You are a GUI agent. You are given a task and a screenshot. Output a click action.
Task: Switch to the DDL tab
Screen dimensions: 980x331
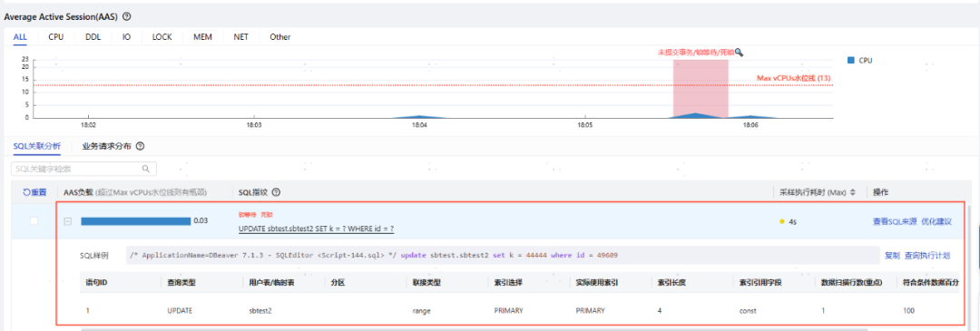[x=93, y=37]
